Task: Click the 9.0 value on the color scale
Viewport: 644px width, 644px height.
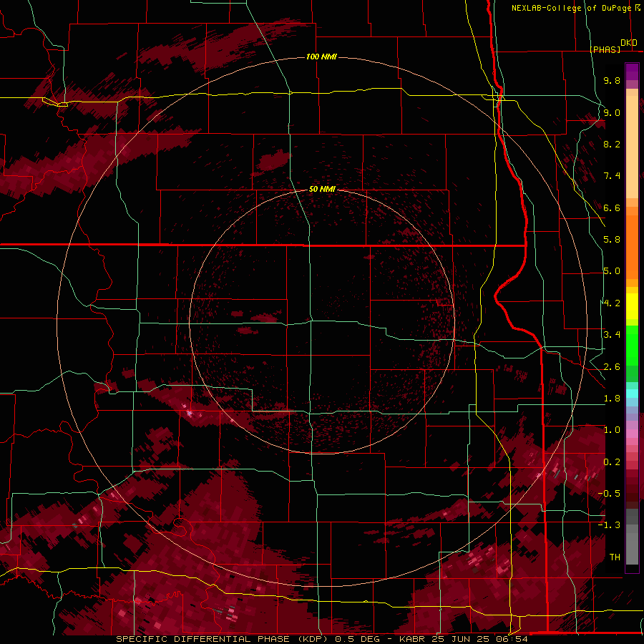Action: (x=612, y=112)
